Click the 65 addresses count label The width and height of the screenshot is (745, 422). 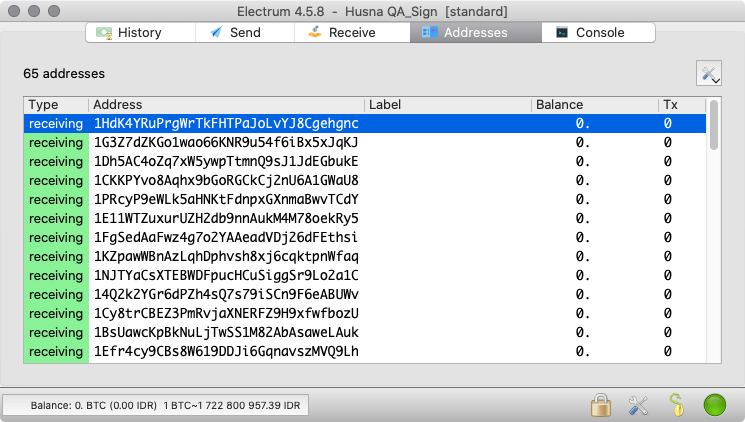coord(64,74)
